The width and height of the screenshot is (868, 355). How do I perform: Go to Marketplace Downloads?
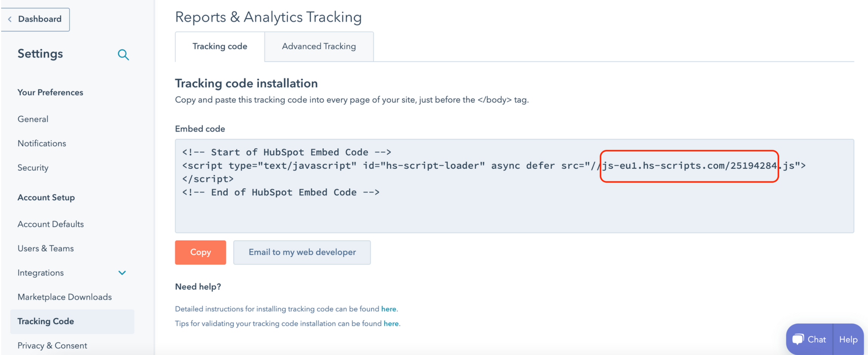(x=65, y=297)
